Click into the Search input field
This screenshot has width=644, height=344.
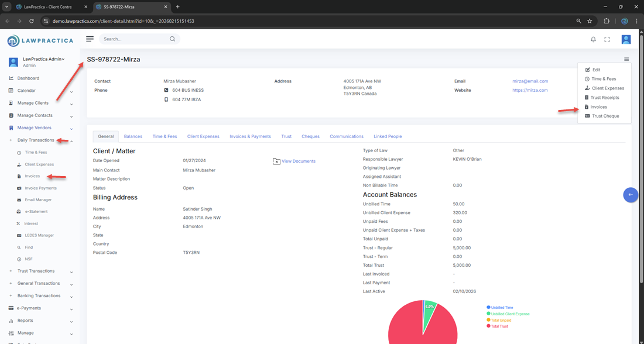coord(135,39)
